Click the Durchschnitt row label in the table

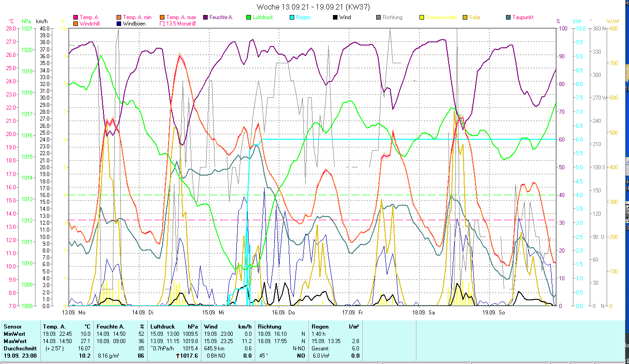pos(19,349)
